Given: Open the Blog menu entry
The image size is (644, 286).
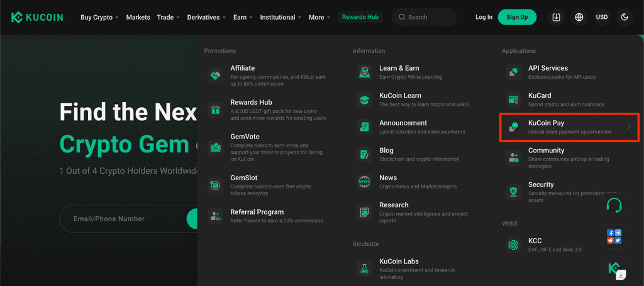Looking at the screenshot, I should point(416,154).
